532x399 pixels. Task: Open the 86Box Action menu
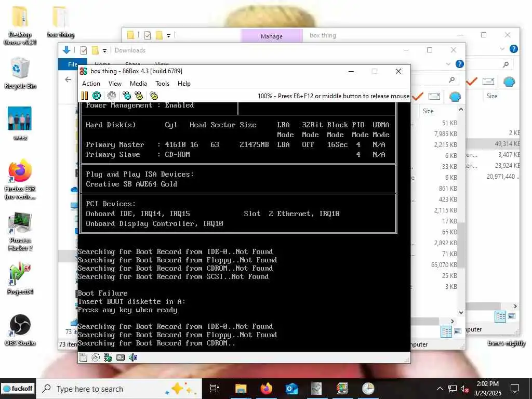(91, 84)
